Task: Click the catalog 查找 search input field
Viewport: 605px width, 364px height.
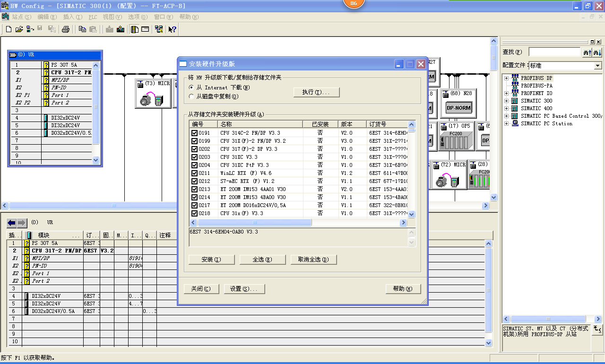Action: 554,52
